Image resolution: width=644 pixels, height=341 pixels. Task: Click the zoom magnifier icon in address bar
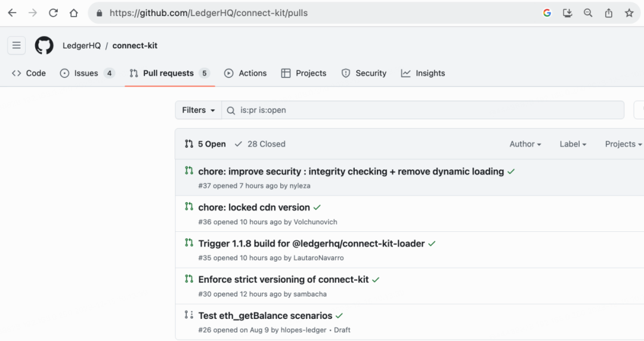tap(588, 13)
